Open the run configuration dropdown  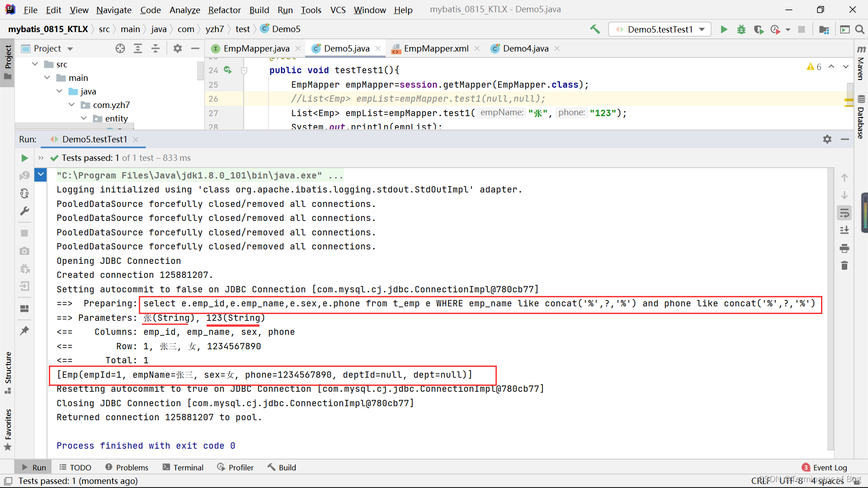[x=660, y=29]
